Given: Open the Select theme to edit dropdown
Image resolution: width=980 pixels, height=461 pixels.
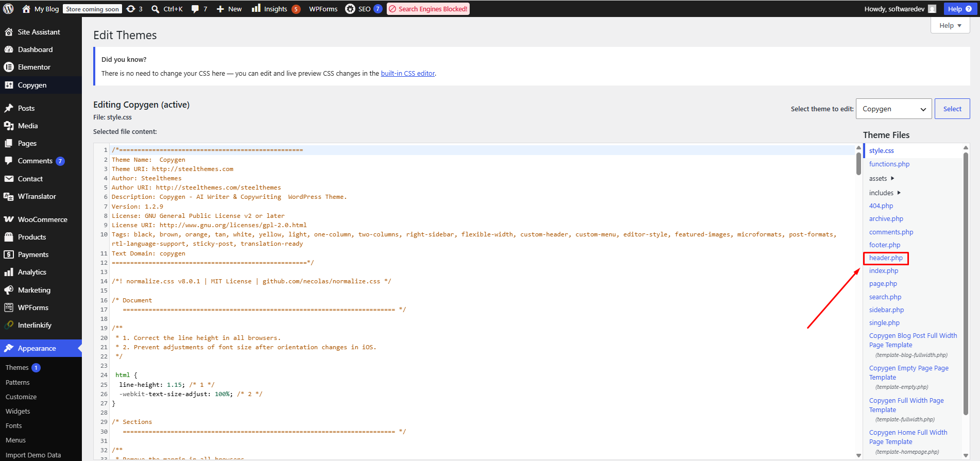Looking at the screenshot, I should pyautogui.click(x=893, y=109).
